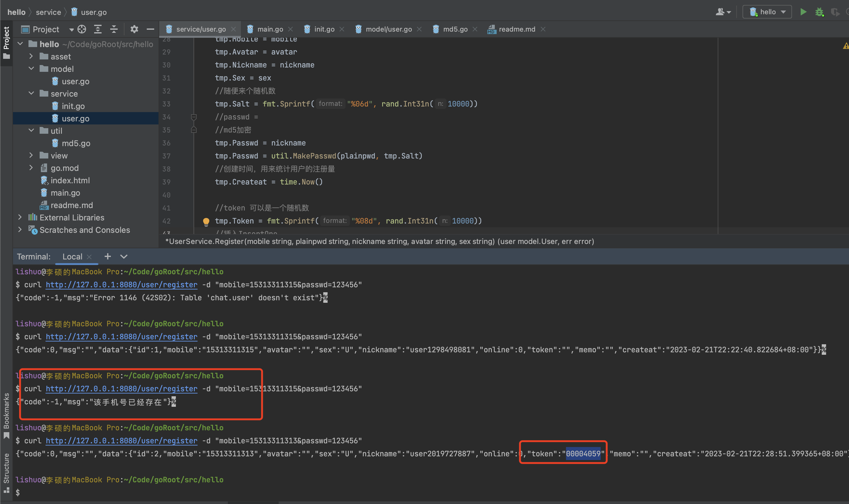This screenshot has width=849, height=504.
Task: Collapse the hello root folder
Action: (x=20, y=44)
